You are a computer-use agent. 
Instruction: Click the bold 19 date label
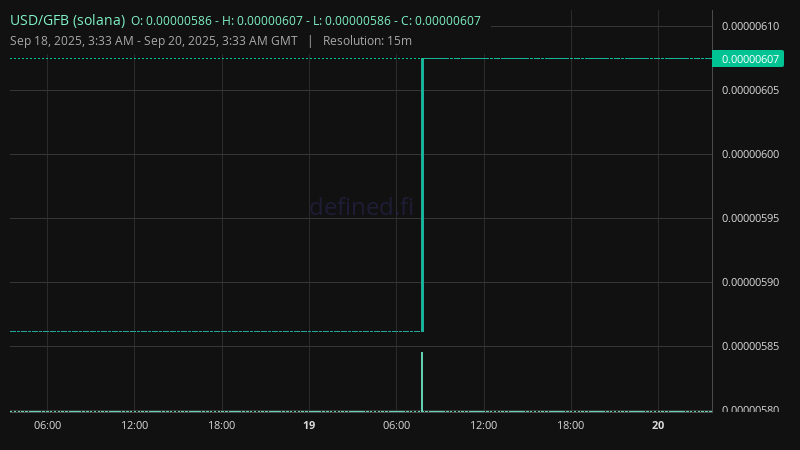coord(309,426)
